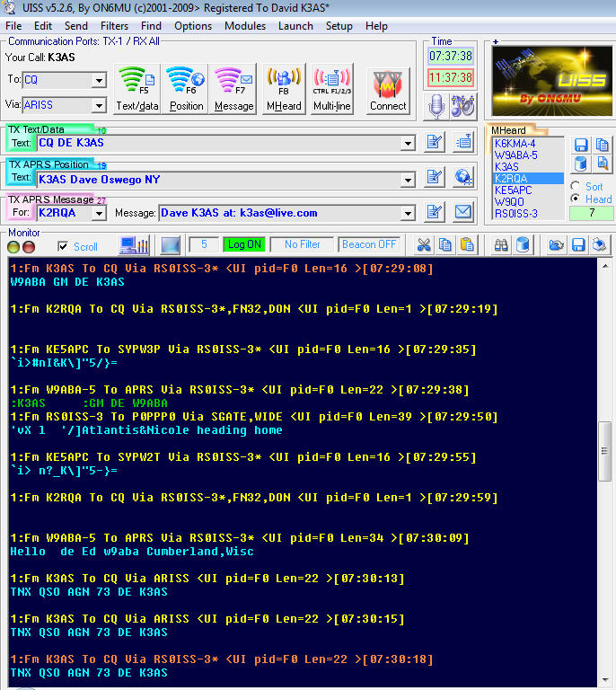The width and height of the screenshot is (616, 690).
Task: Click the envelope send message icon
Action: [x=463, y=212]
